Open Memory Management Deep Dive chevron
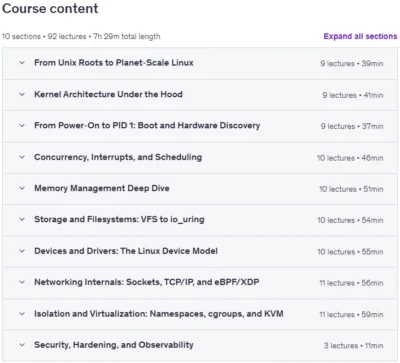Image resolution: width=400 pixels, height=363 pixels. [22, 188]
